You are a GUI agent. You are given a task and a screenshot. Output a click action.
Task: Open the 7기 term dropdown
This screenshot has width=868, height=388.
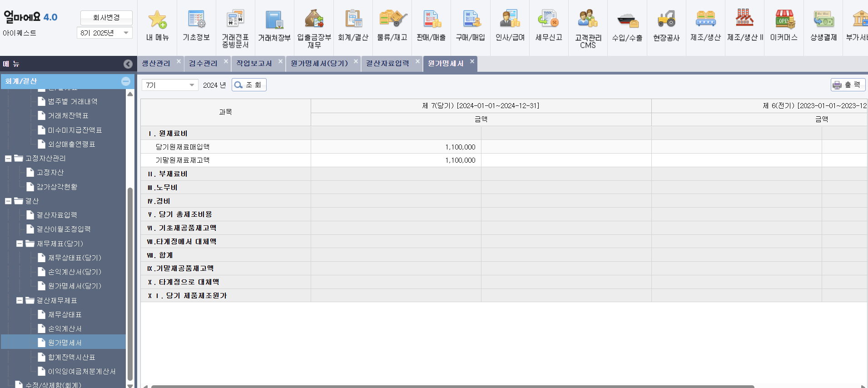tap(170, 85)
